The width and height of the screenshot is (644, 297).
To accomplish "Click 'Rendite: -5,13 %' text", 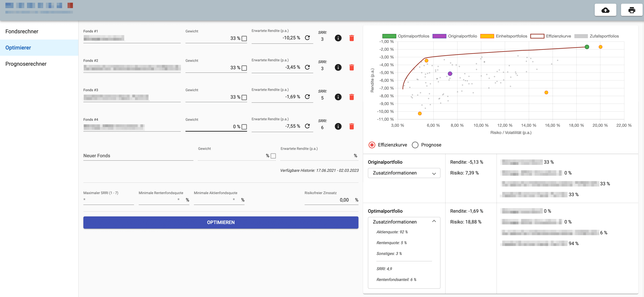I will (x=466, y=162).
